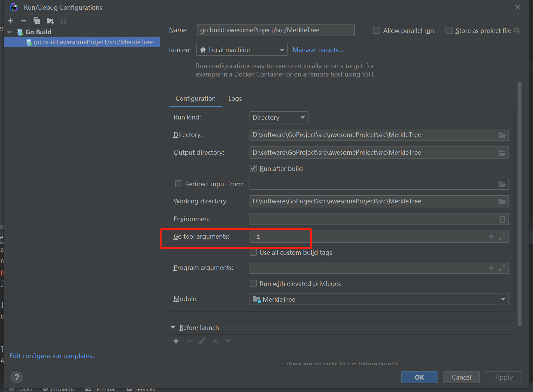Expand the Go tool arguments field
This screenshot has width=533, height=392.
click(x=502, y=237)
